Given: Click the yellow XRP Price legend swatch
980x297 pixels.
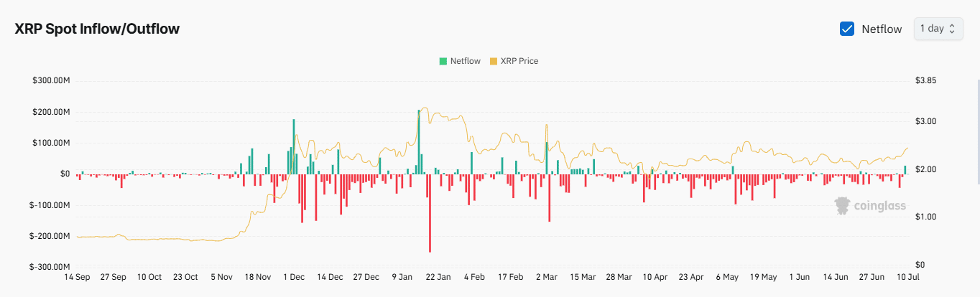Looking at the screenshot, I should click(493, 61).
